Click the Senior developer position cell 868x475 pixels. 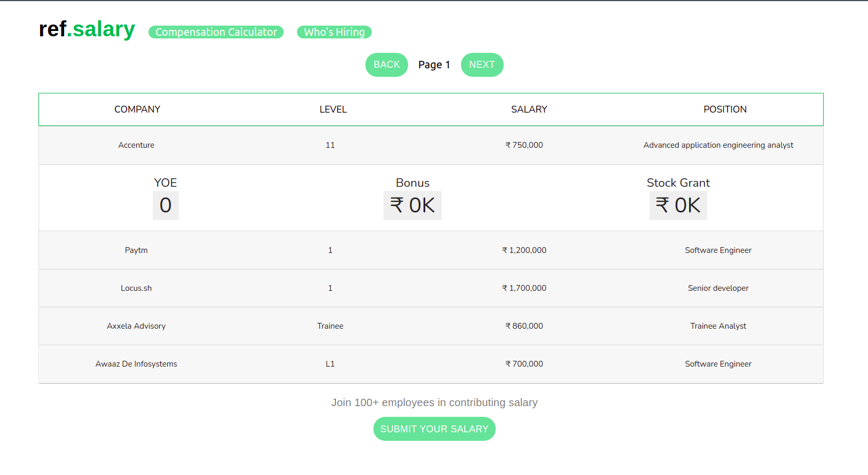(718, 288)
